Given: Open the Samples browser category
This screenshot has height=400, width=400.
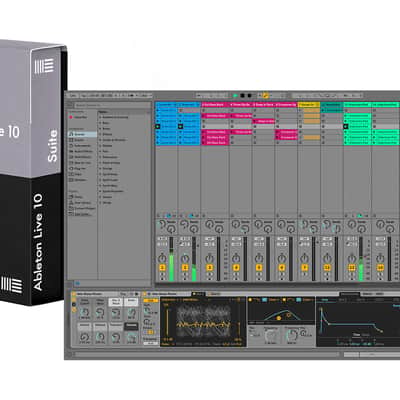Looking at the screenshot, I should 82,180.
